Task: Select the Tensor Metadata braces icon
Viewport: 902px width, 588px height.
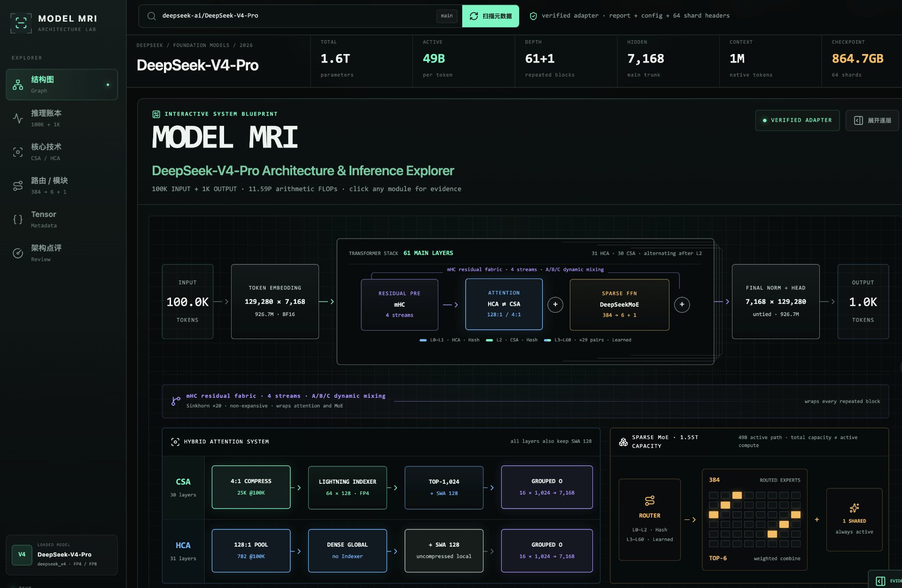Action: 18,219
